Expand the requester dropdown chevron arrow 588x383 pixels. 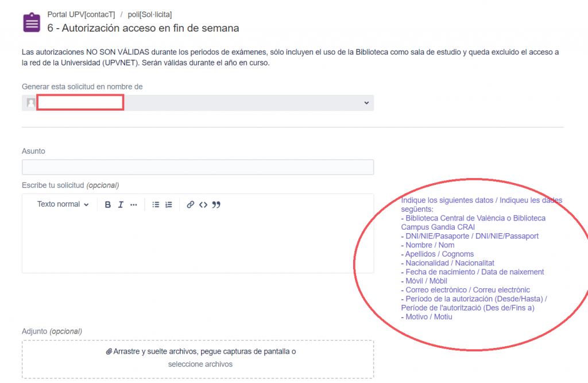(x=366, y=103)
